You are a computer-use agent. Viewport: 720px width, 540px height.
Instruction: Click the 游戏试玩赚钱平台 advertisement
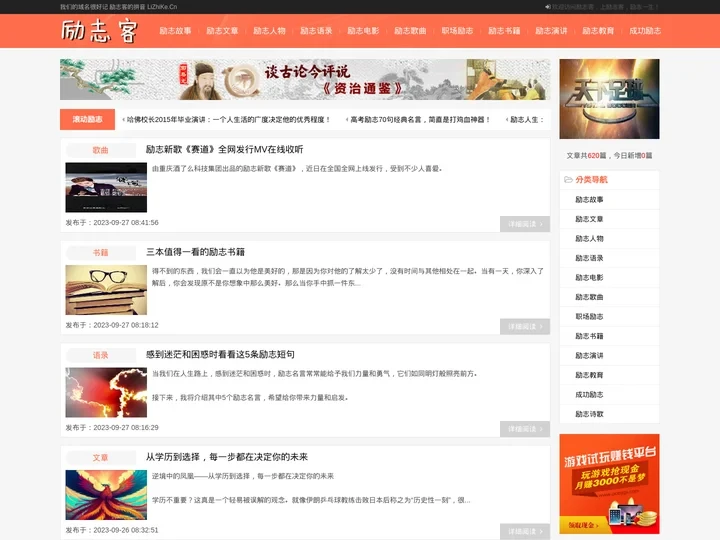[609, 484]
